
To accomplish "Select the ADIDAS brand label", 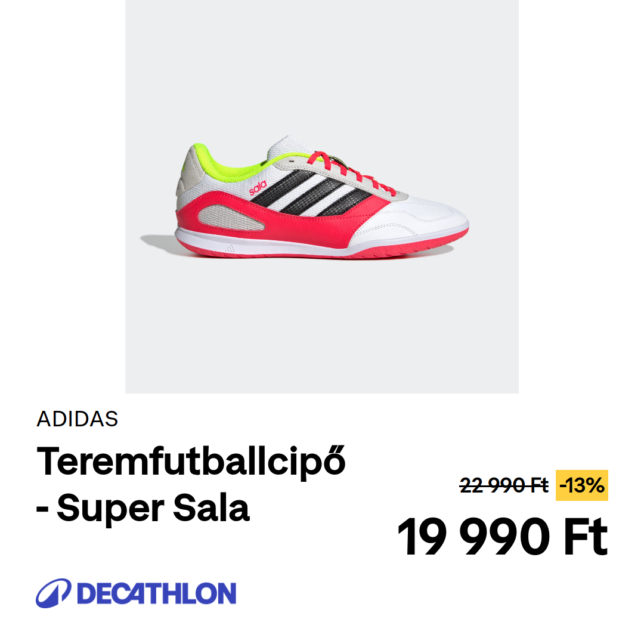I will coord(77,419).
